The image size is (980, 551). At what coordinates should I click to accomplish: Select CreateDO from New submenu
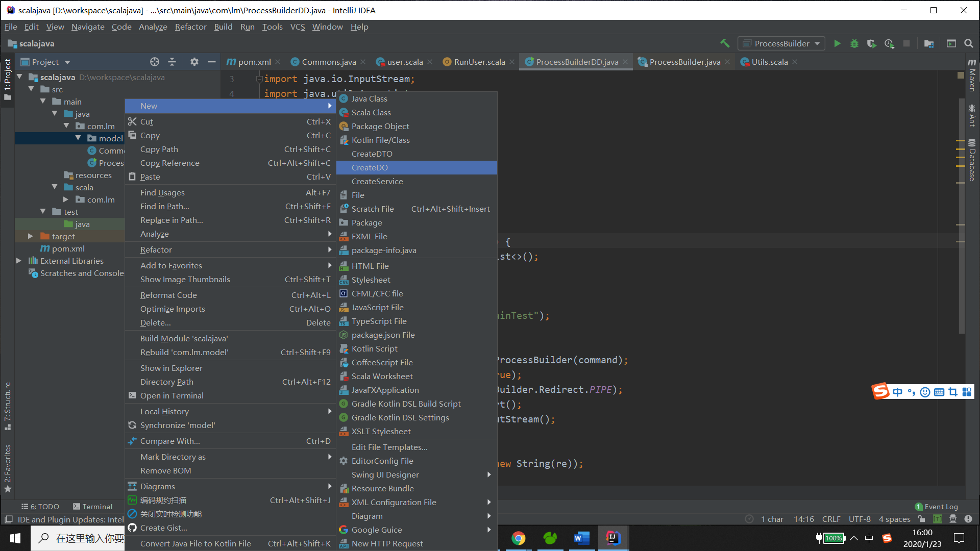point(370,167)
